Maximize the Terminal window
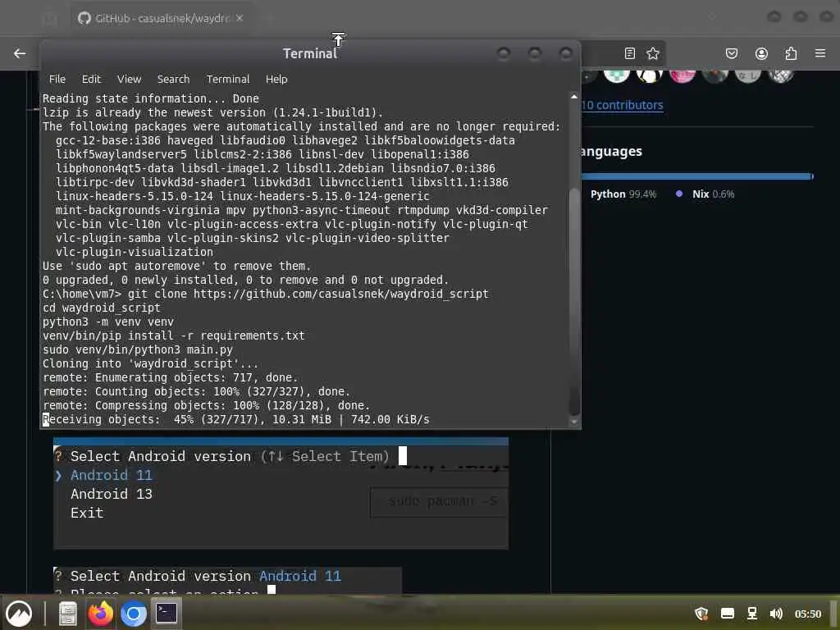 point(535,53)
